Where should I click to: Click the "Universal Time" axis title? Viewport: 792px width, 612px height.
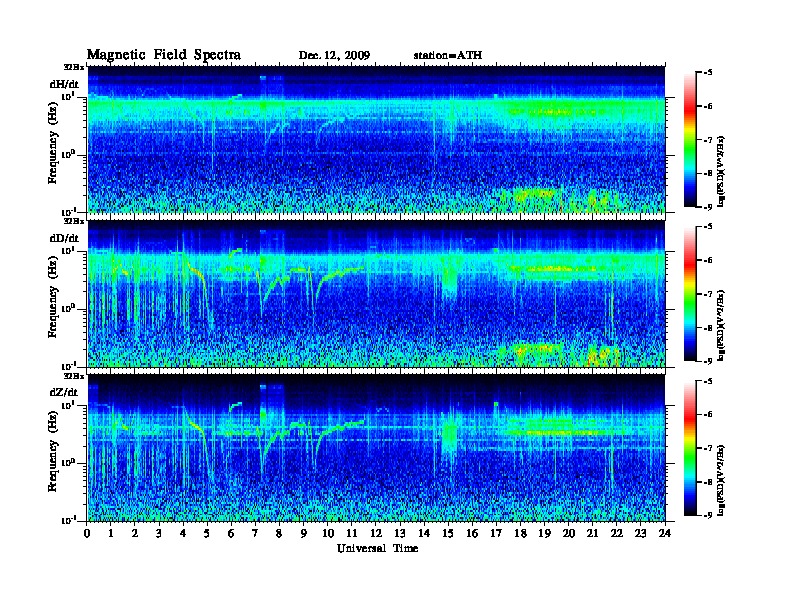[377, 548]
